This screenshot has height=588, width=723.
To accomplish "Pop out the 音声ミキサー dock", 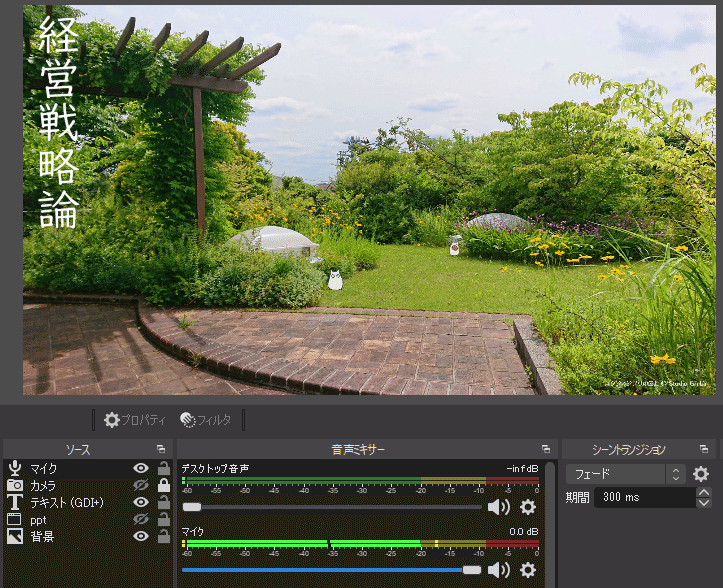I will point(546,449).
